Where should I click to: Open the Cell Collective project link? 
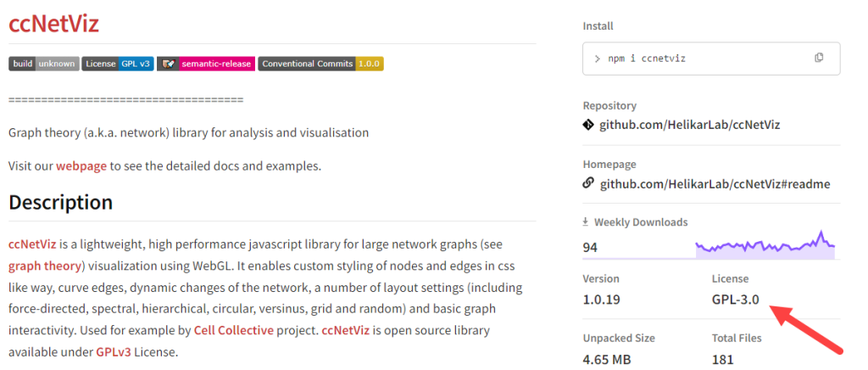coord(234,329)
